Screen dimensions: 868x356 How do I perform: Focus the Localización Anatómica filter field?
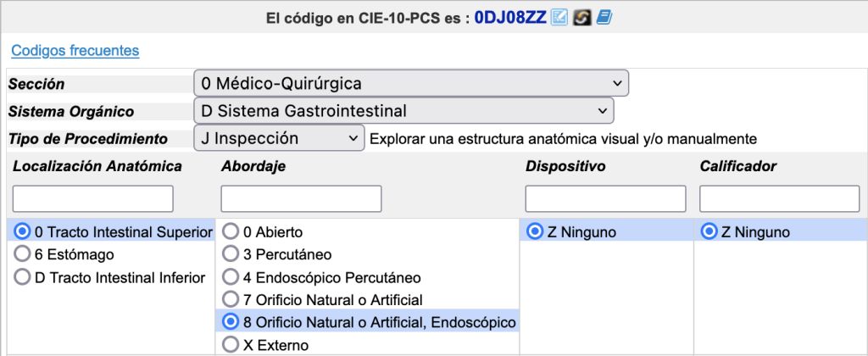tap(93, 198)
